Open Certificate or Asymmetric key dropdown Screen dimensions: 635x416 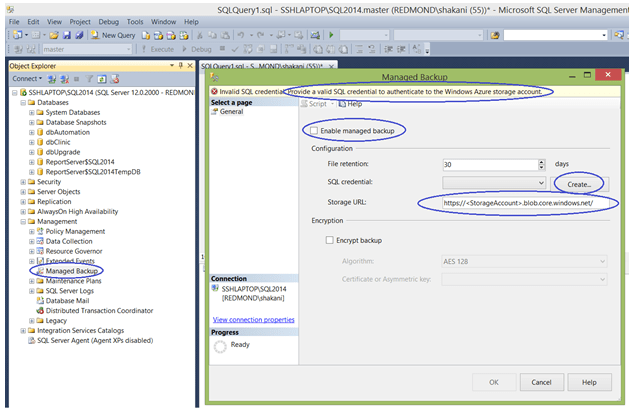[524, 279]
